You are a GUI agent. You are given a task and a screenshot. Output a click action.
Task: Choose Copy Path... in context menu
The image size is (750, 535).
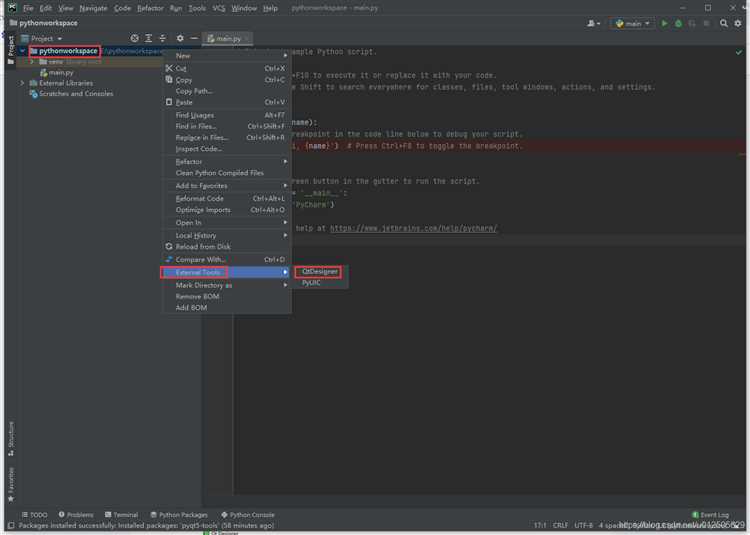click(227, 91)
